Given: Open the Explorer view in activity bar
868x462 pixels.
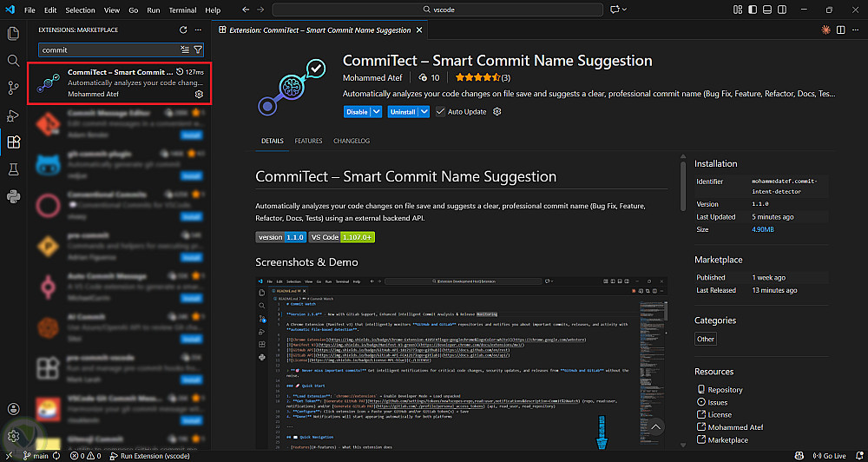Looking at the screenshot, I should [x=13, y=33].
